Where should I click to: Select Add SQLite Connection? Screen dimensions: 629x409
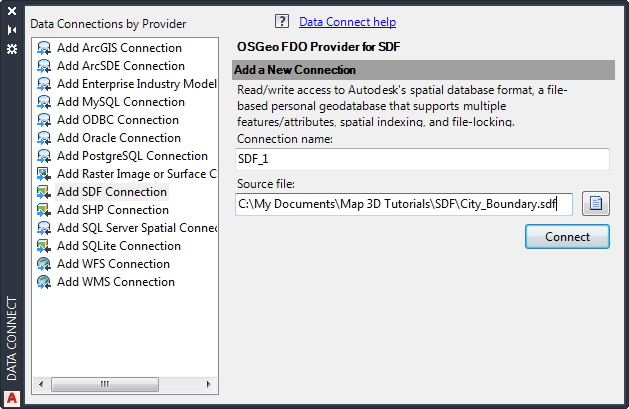[118, 246]
